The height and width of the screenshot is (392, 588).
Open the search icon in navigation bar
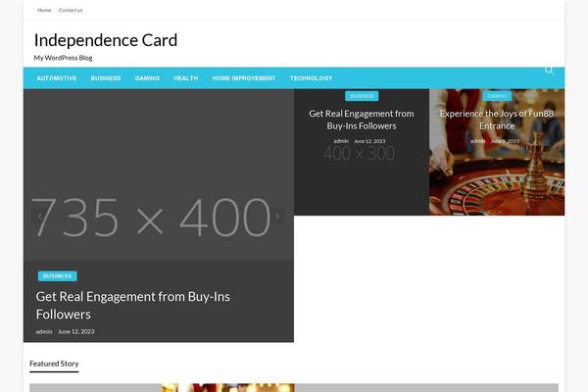[549, 71]
